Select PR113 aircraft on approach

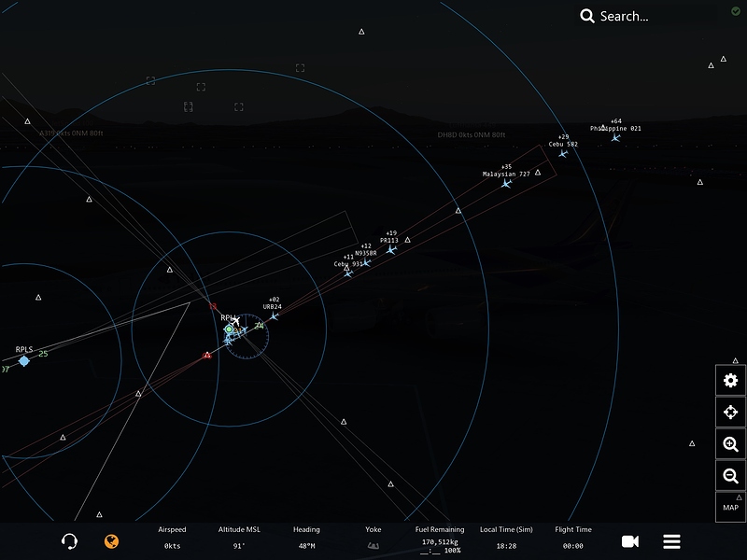point(391,249)
